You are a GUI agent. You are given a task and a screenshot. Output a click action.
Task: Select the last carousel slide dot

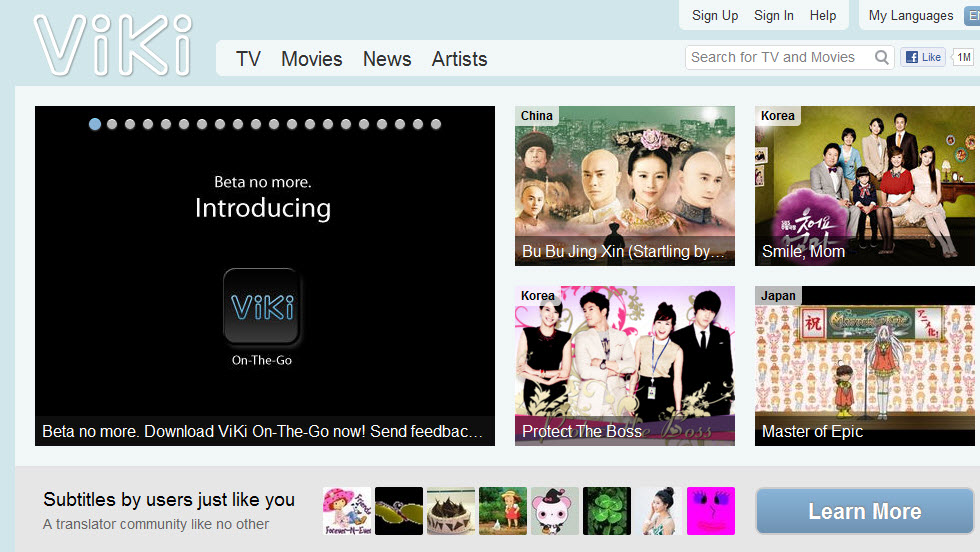point(435,124)
